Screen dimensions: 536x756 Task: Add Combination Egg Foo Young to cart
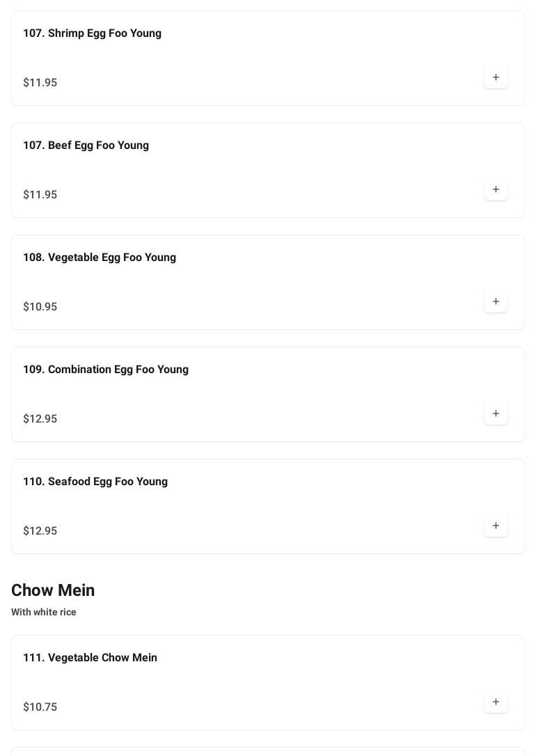496,414
